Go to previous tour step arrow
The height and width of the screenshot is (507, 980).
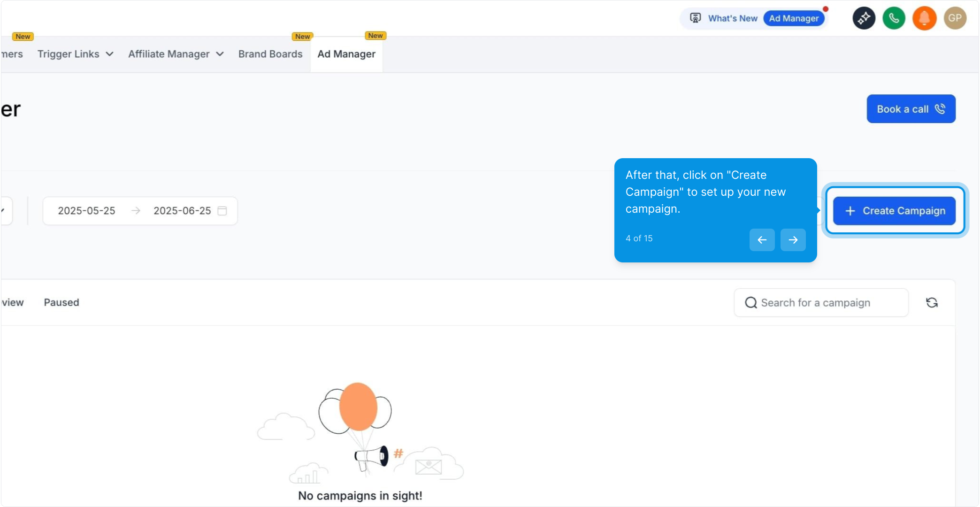point(762,240)
